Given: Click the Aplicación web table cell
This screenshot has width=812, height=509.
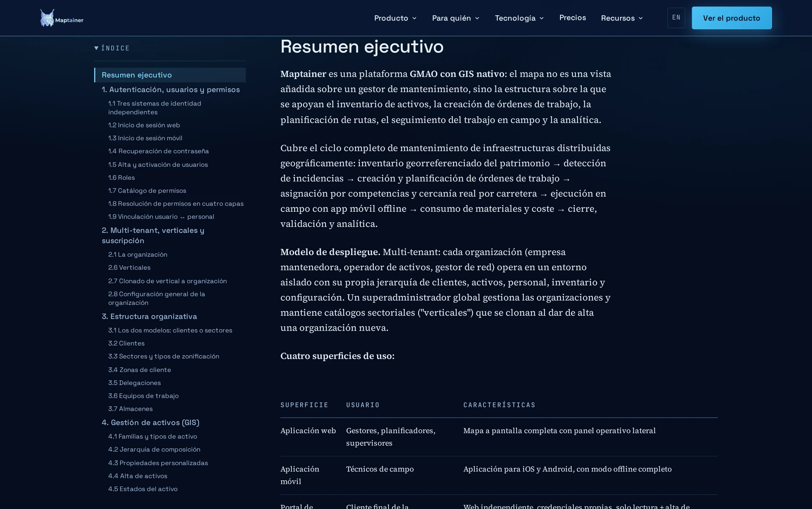Looking at the screenshot, I should (308, 431).
